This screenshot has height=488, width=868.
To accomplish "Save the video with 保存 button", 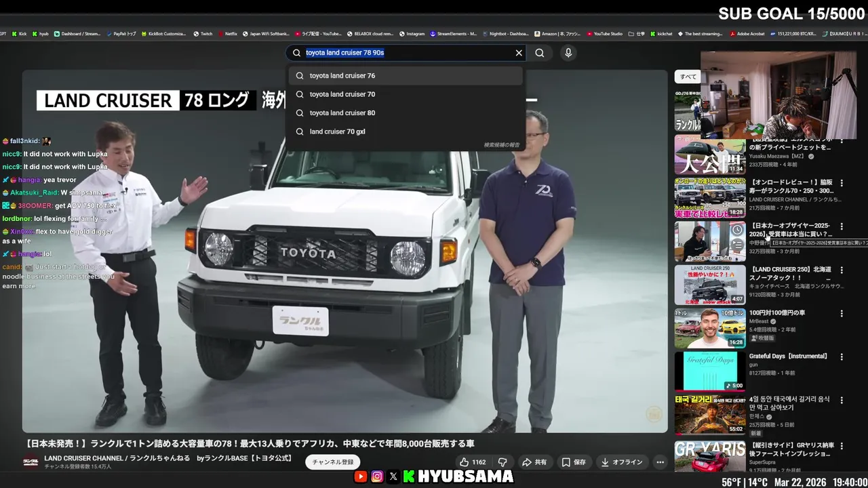I will coord(574,462).
